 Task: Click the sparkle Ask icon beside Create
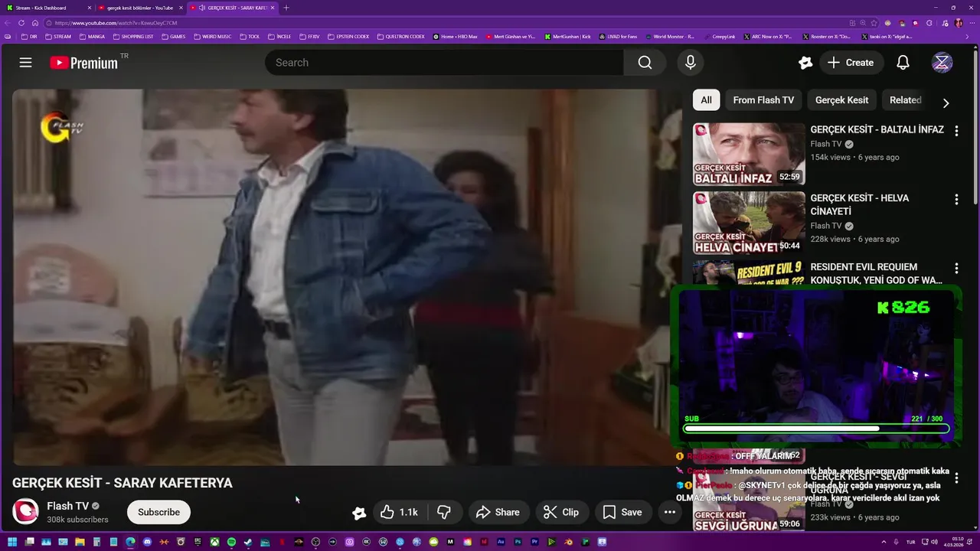[x=805, y=63]
